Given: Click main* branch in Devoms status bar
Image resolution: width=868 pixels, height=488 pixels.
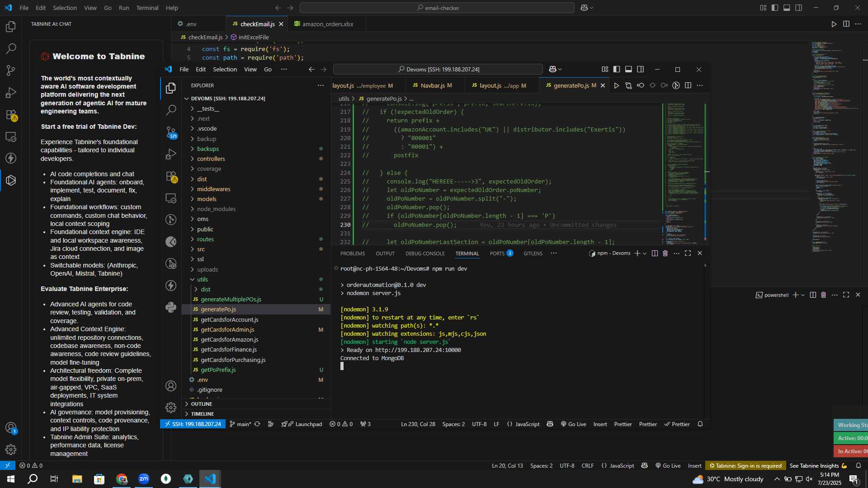Looking at the screenshot, I should click(x=241, y=424).
